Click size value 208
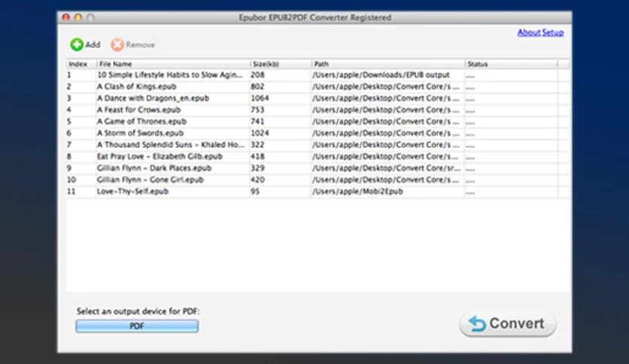The height and width of the screenshot is (364, 629). (257, 75)
